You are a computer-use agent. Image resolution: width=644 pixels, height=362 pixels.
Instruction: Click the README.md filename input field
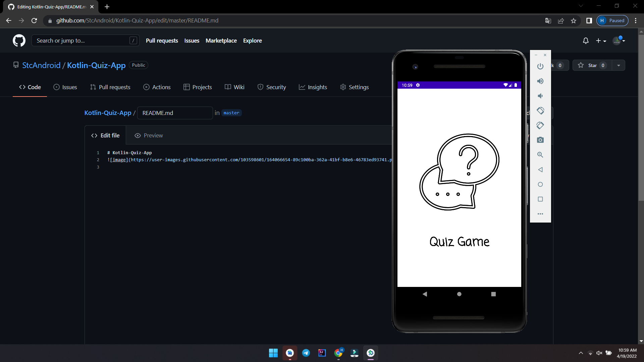175,113
